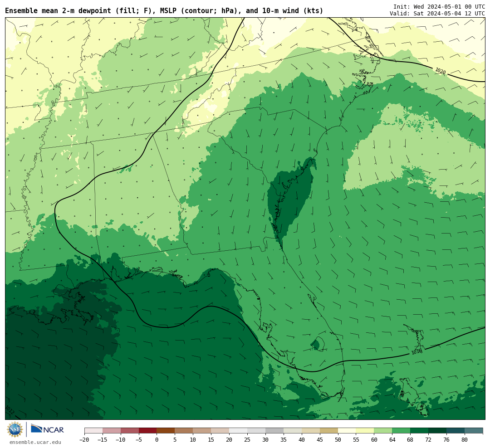The width and height of the screenshot is (490, 448).
Task: Pick the legend swatch between 15 and 20
Action: click(x=220, y=431)
